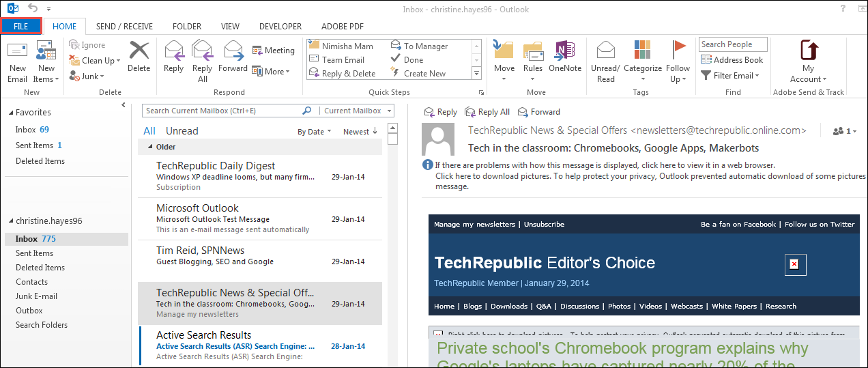Open the Quick Steps dialog launcher

[x=481, y=92]
